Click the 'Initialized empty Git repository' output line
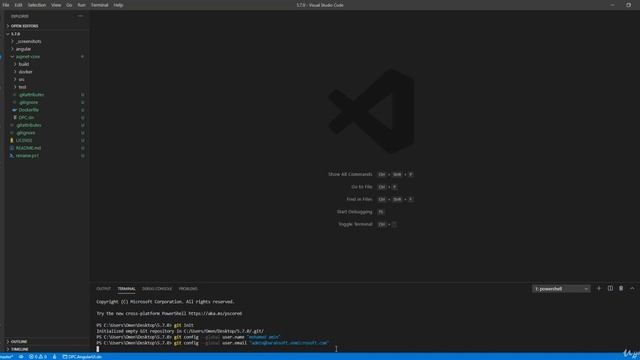This screenshot has height=360, width=640. coord(180,331)
